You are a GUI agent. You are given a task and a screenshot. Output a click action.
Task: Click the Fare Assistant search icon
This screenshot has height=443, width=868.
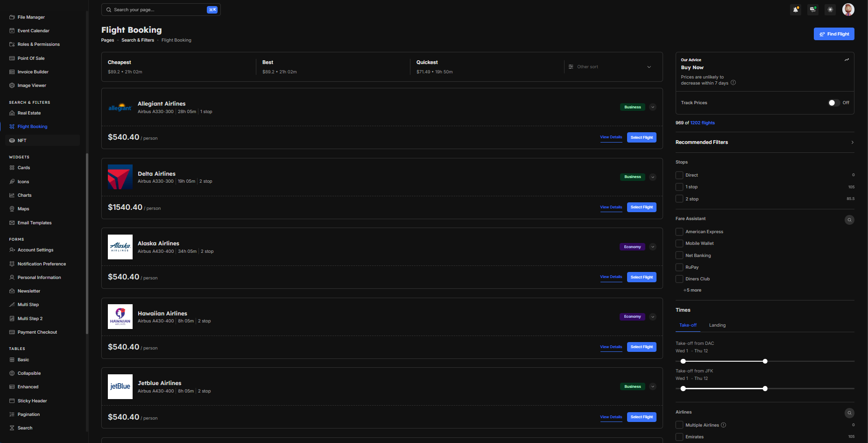pos(849,220)
